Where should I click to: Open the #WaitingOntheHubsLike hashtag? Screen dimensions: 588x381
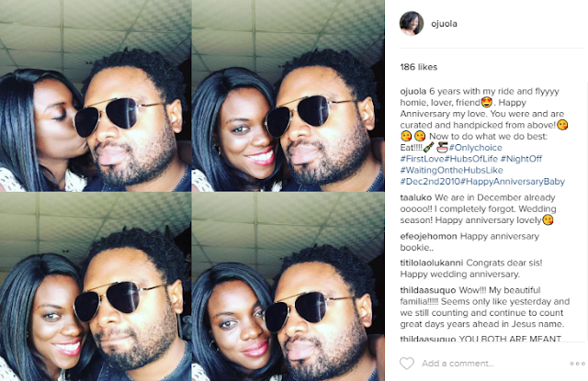(451, 170)
